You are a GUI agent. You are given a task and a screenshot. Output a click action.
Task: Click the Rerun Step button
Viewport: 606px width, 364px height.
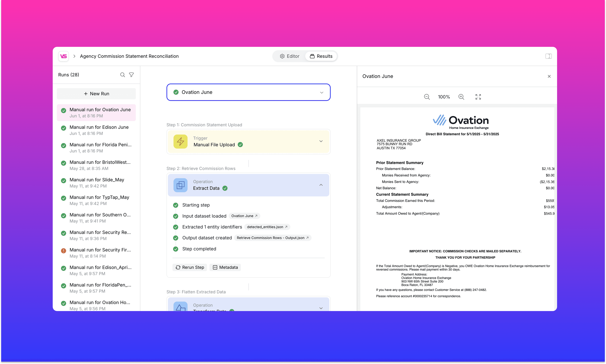[x=190, y=267]
